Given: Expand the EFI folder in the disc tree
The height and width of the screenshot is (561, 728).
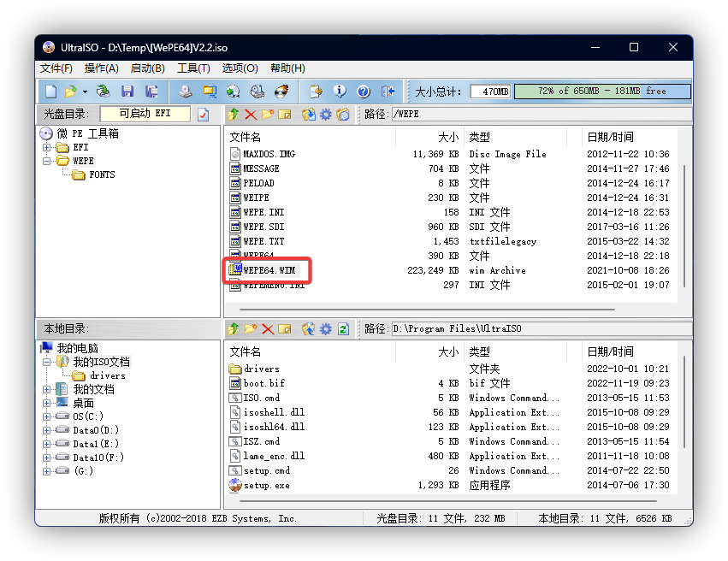Looking at the screenshot, I should click(x=47, y=146).
